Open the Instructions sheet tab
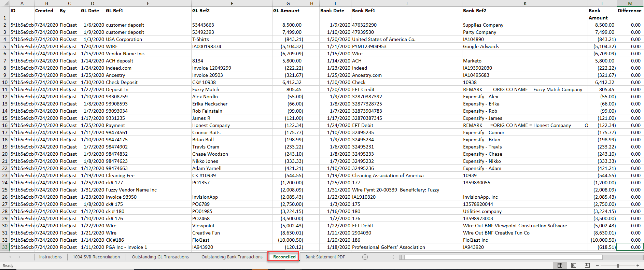This screenshot has height=270, width=644. tap(51, 257)
